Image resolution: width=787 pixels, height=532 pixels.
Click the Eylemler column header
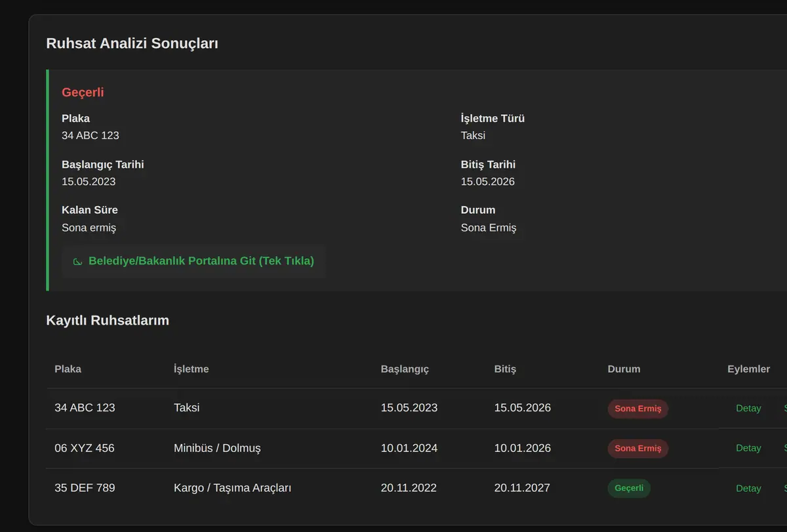(748, 369)
